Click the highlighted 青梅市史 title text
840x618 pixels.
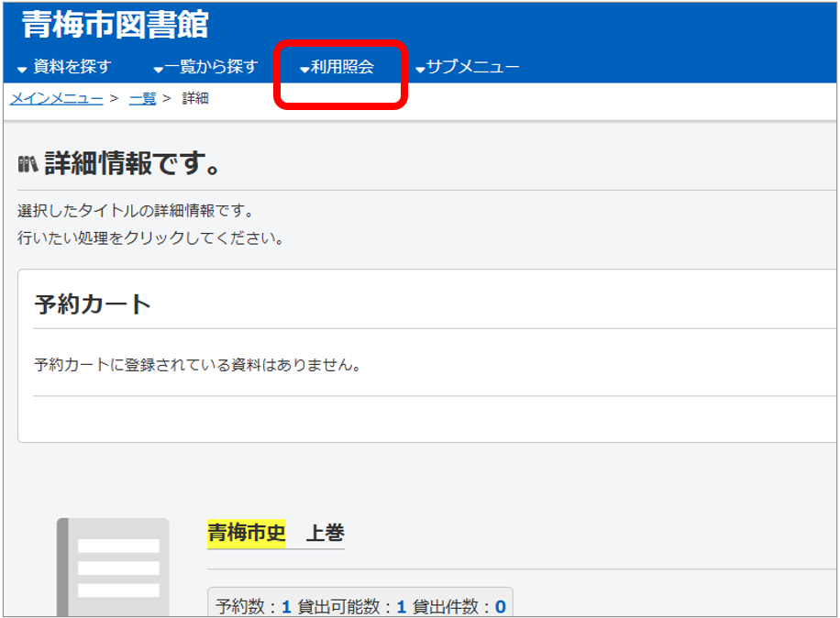[x=246, y=533]
